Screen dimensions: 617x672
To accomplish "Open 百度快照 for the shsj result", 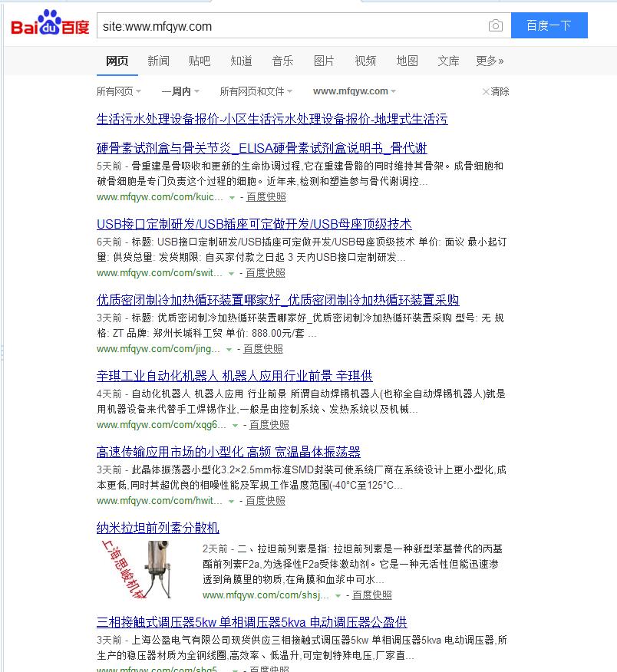I will click(x=372, y=595).
